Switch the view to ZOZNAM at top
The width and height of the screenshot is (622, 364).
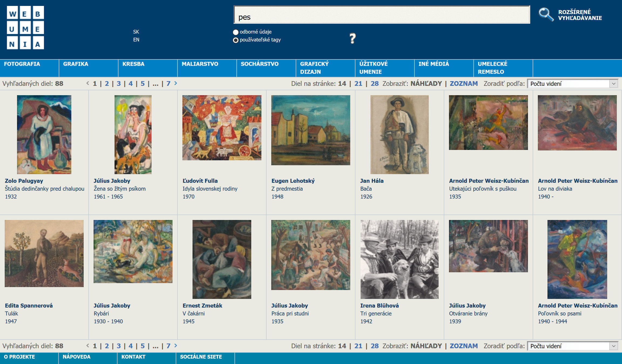[x=463, y=84]
